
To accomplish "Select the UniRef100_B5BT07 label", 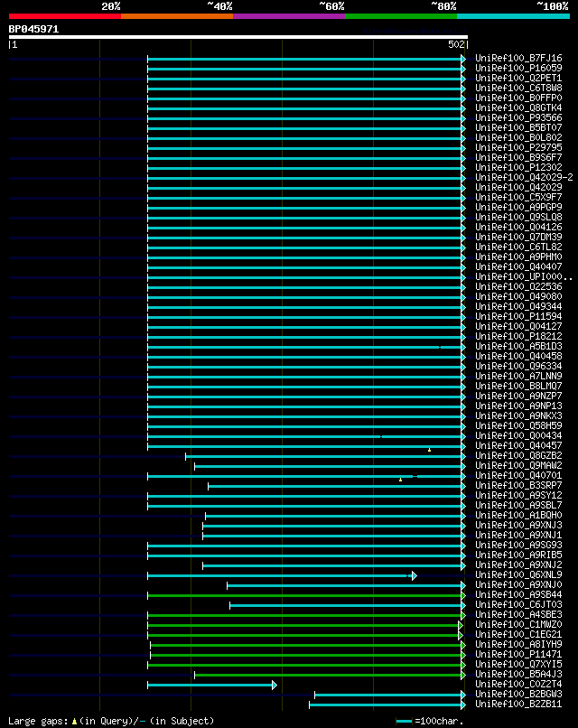I will point(518,127).
